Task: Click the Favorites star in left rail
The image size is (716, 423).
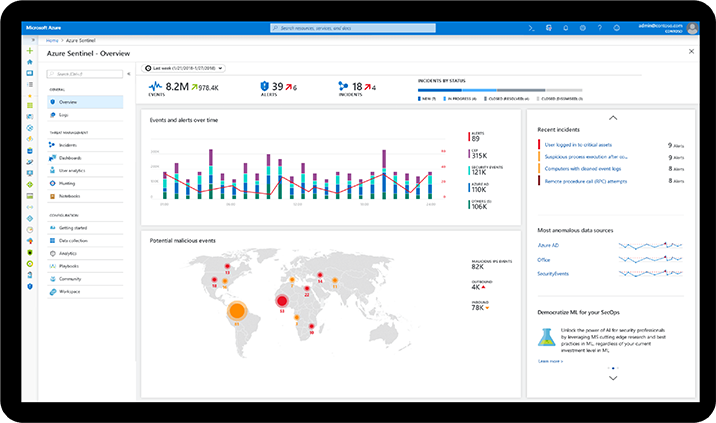Action: click(30, 96)
